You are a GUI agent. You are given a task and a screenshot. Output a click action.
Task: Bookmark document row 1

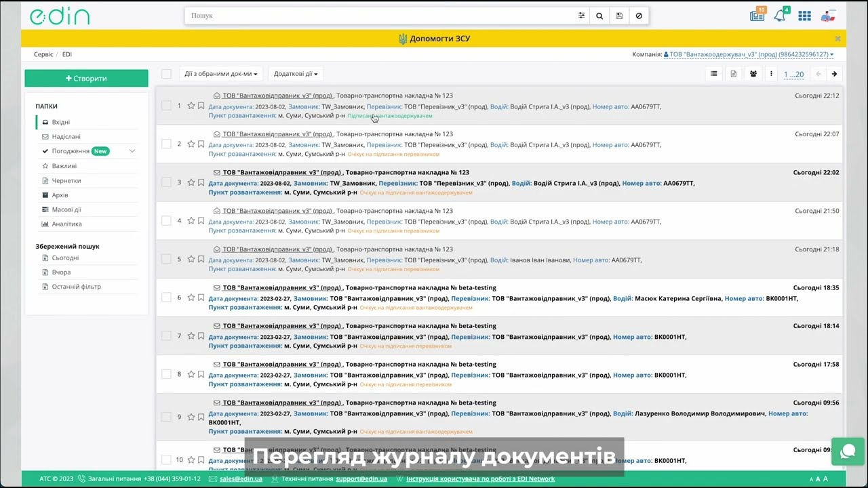point(201,106)
